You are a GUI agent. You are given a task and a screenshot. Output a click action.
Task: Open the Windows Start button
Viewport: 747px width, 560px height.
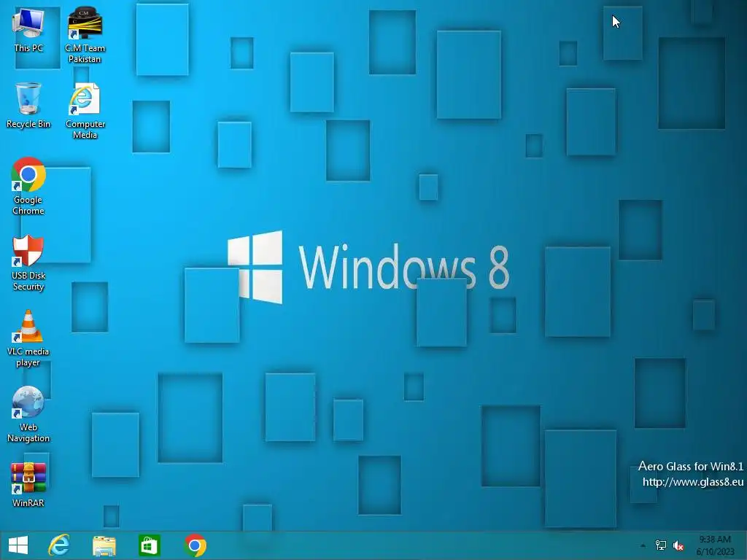(x=18, y=545)
